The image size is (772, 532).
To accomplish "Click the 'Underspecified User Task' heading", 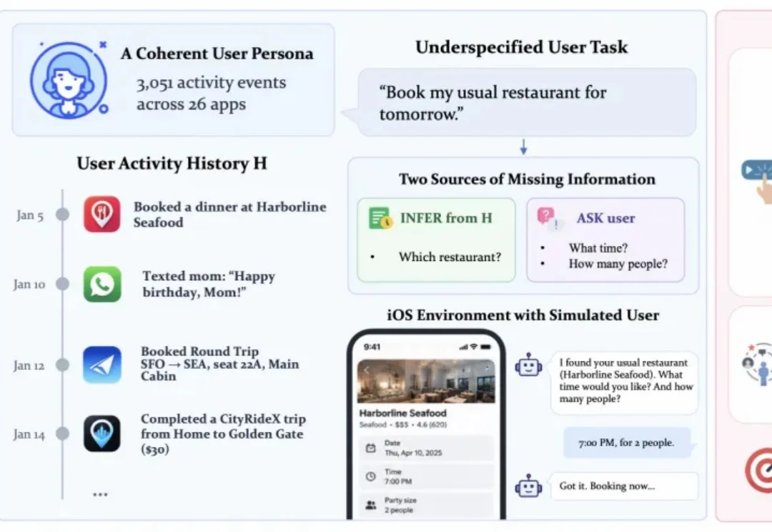I will point(522,47).
